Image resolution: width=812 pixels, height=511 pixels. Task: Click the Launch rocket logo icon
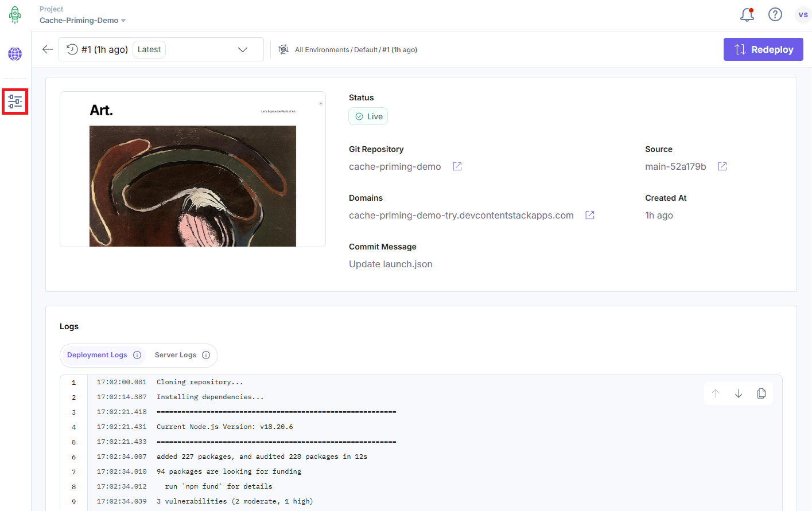[15, 15]
